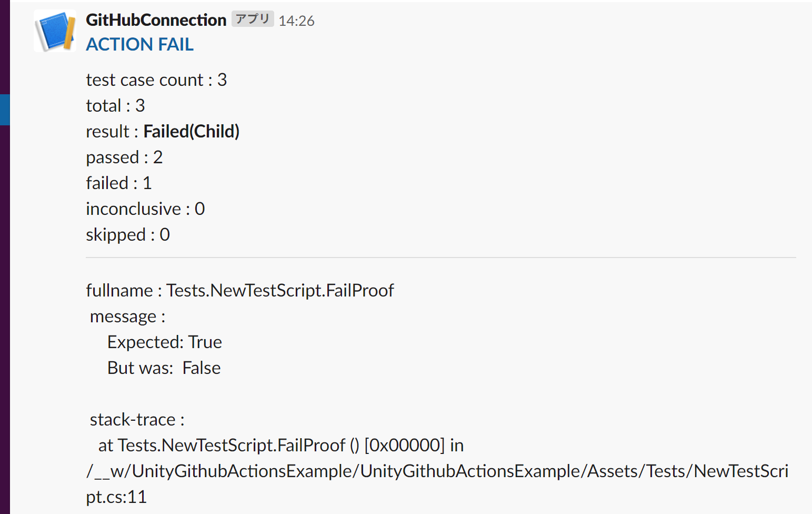
Task: Open the ACTION FAIL title link
Action: pyautogui.click(x=139, y=45)
